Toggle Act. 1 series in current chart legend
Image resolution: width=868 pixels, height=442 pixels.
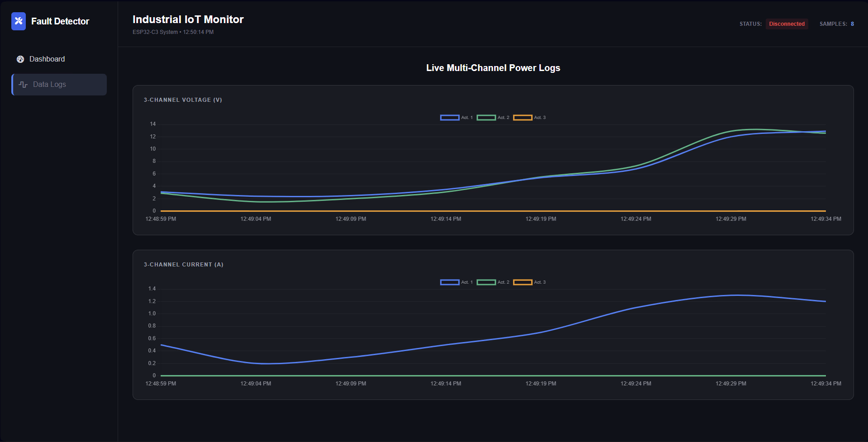tap(456, 282)
